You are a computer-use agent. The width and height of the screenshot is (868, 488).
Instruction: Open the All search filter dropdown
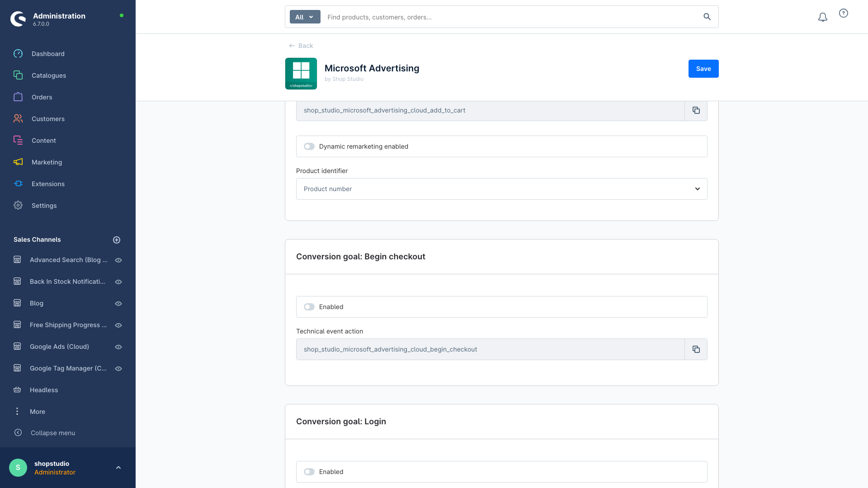pos(305,17)
